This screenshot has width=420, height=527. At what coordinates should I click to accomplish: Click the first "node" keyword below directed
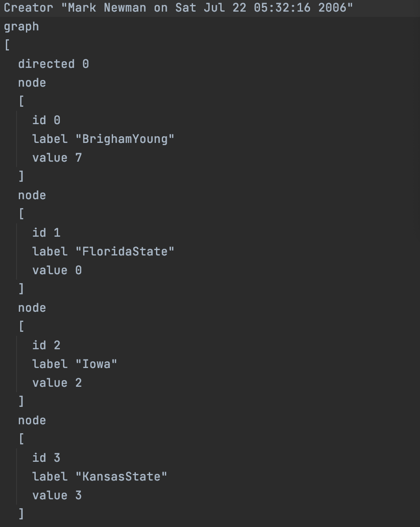pos(32,83)
